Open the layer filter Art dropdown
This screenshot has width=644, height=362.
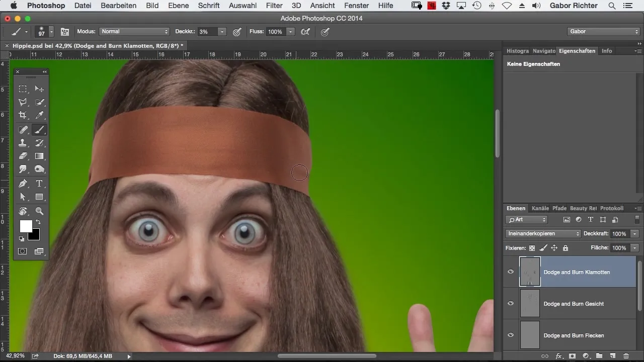526,220
